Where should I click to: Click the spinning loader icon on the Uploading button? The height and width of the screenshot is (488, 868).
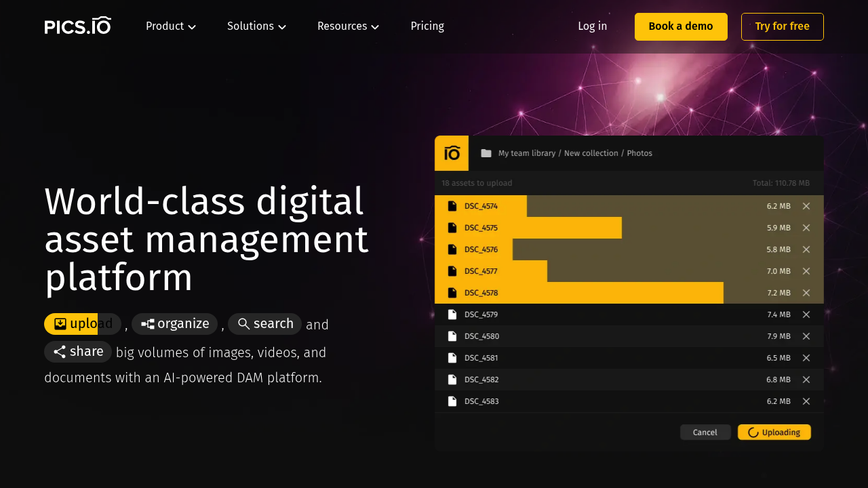753,432
